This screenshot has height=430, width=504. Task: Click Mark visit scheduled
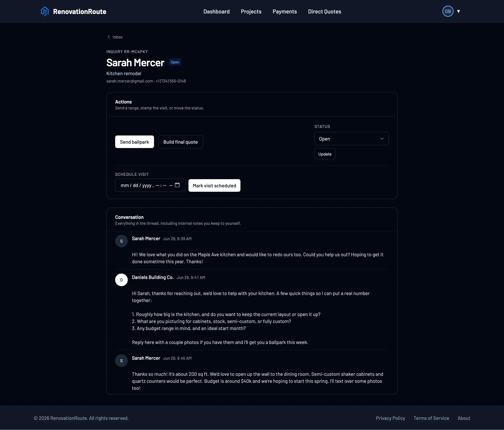coord(214,186)
